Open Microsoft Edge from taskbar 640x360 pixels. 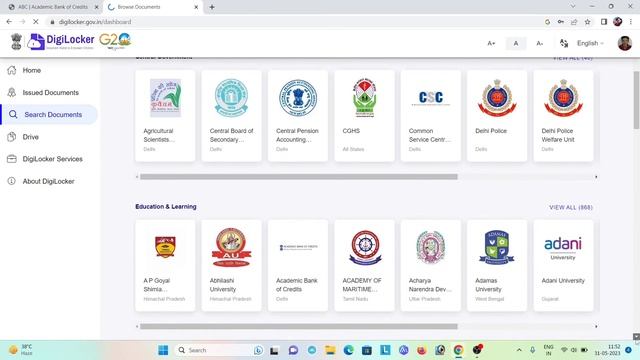click(x=349, y=350)
